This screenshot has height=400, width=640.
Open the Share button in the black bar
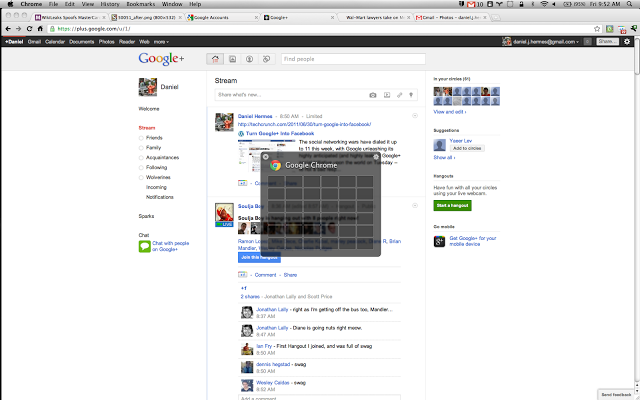click(607, 42)
